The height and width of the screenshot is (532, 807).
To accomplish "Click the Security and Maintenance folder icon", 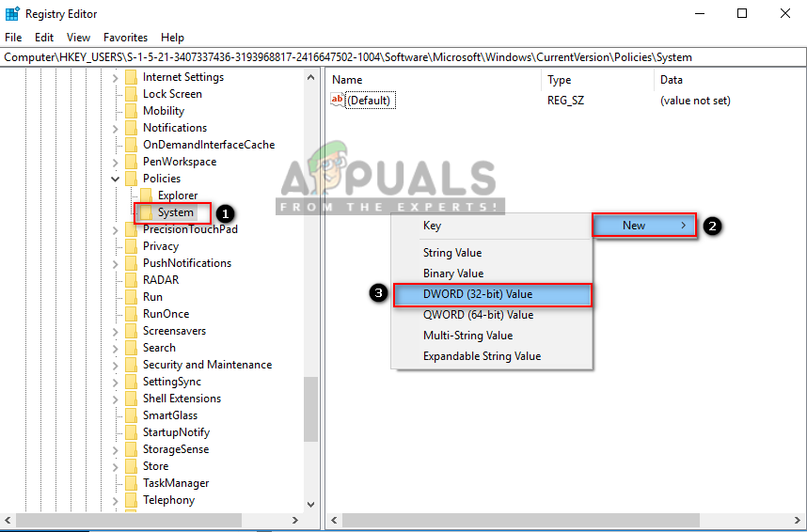I will [x=132, y=365].
